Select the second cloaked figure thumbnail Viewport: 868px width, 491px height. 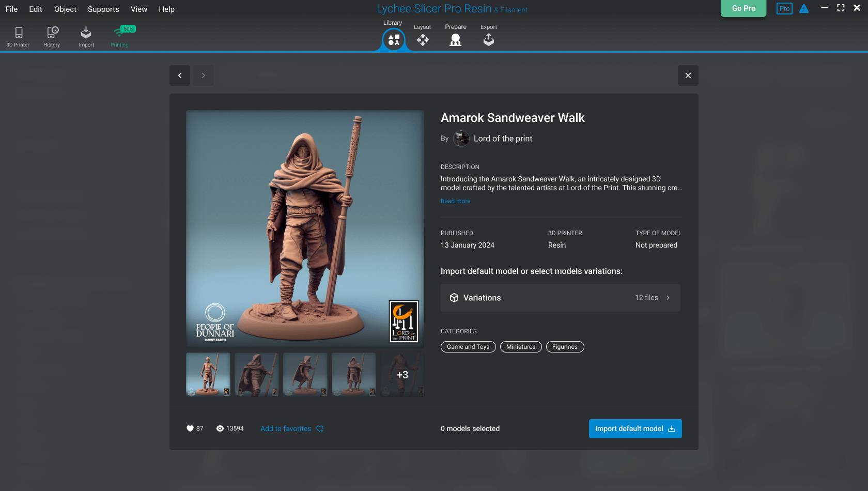click(x=257, y=375)
